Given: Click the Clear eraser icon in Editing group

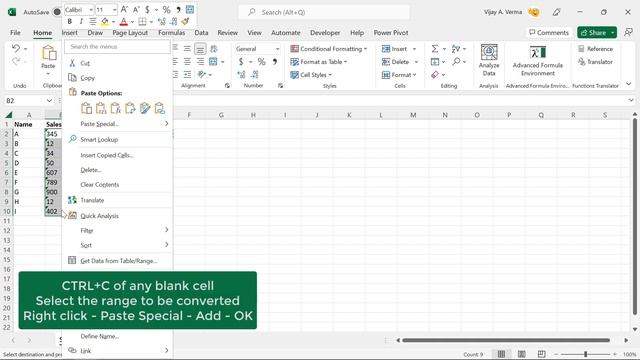Looking at the screenshot, I should pyautogui.click(x=435, y=75).
